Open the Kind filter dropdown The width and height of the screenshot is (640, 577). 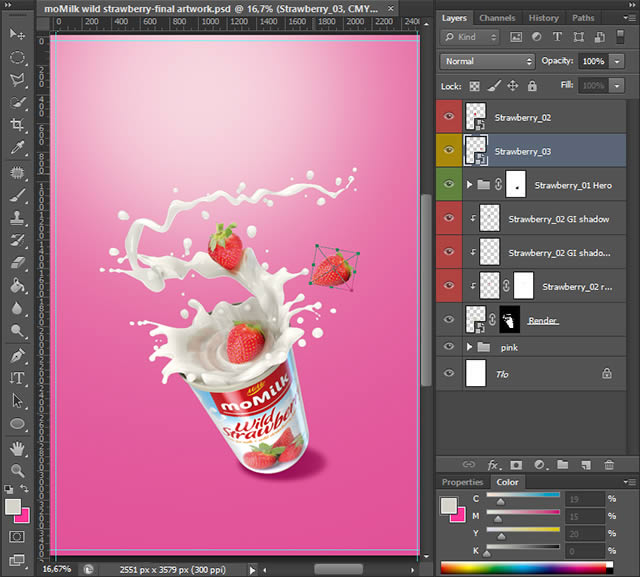[470, 37]
